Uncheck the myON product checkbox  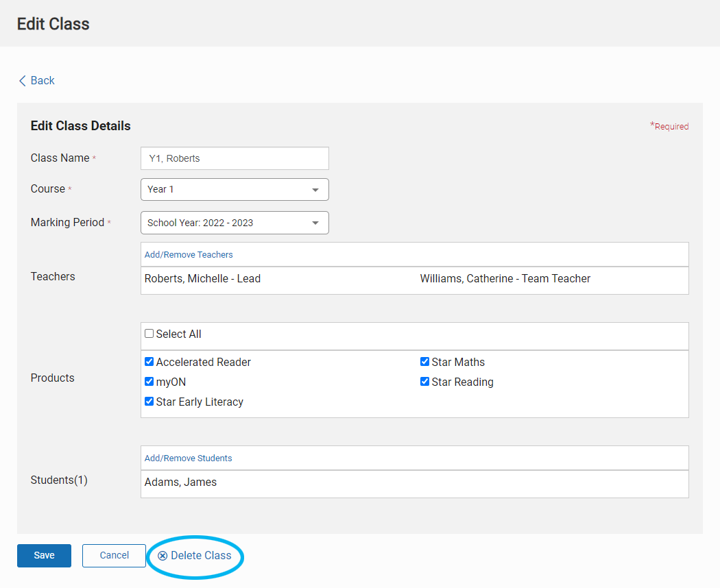pyautogui.click(x=149, y=382)
